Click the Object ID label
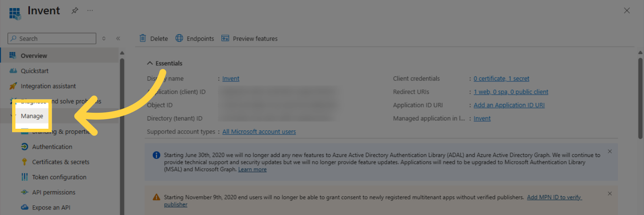Image resolution: width=644 pixels, height=215 pixels. 160,105
